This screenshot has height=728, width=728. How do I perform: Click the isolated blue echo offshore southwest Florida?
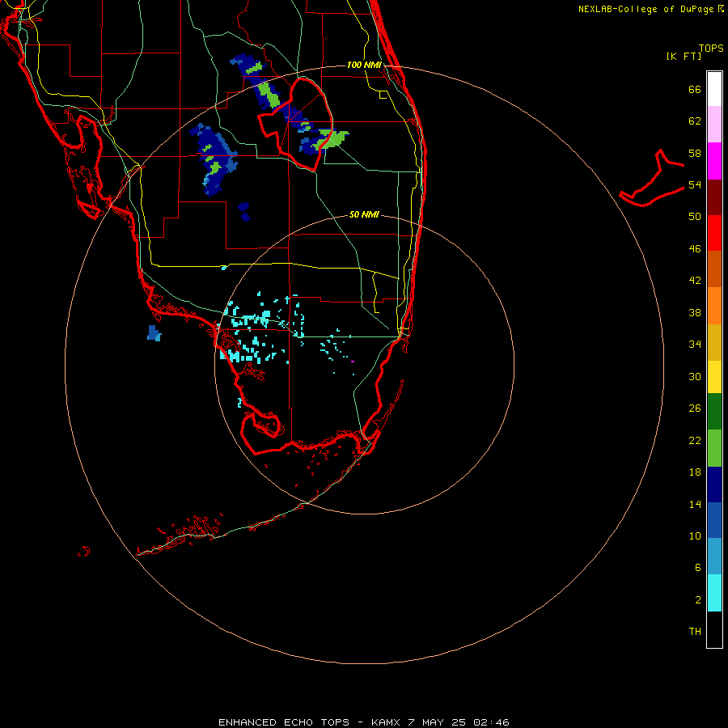click(154, 333)
